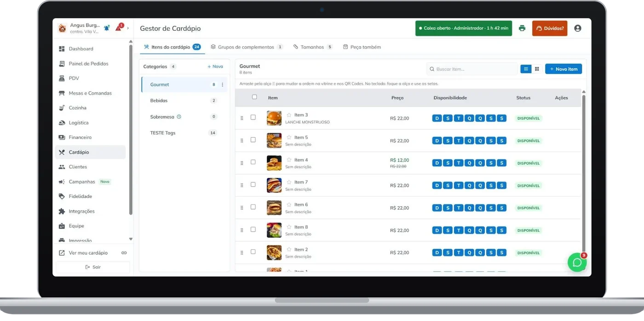The image size is (644, 321).
Task: Check the checkbox for Item 3
Action: (253, 117)
